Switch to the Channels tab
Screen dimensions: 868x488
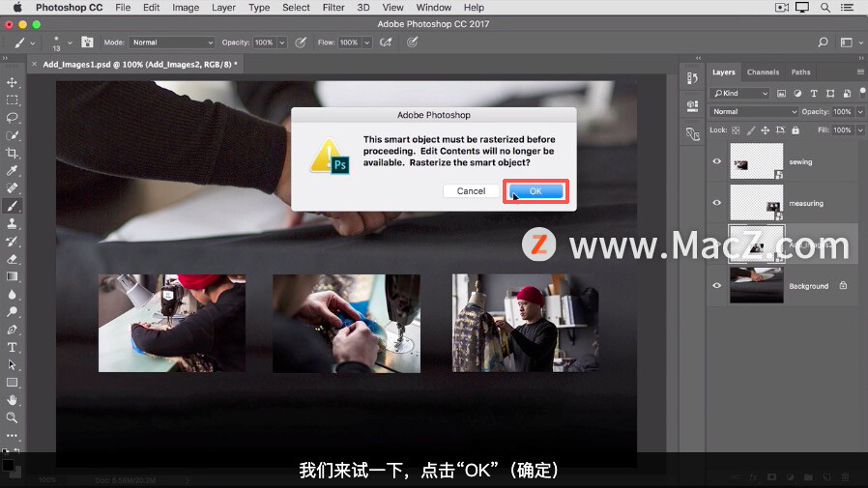[x=763, y=72]
